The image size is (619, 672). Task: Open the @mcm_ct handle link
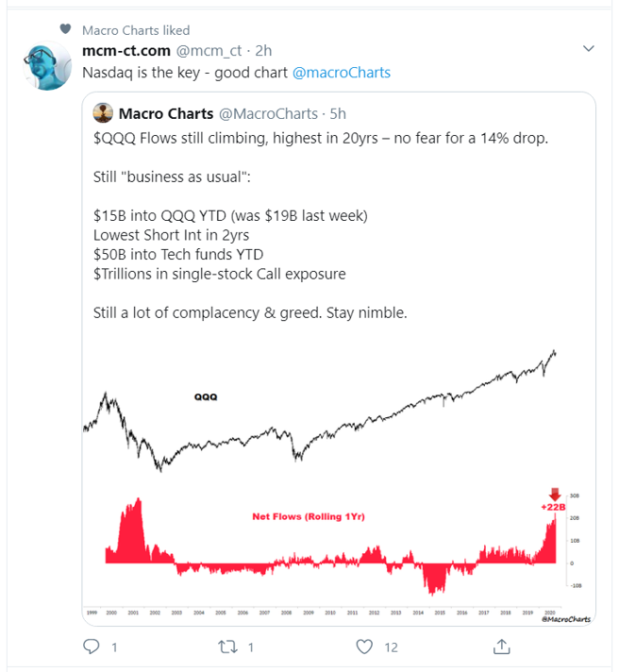pos(209,50)
